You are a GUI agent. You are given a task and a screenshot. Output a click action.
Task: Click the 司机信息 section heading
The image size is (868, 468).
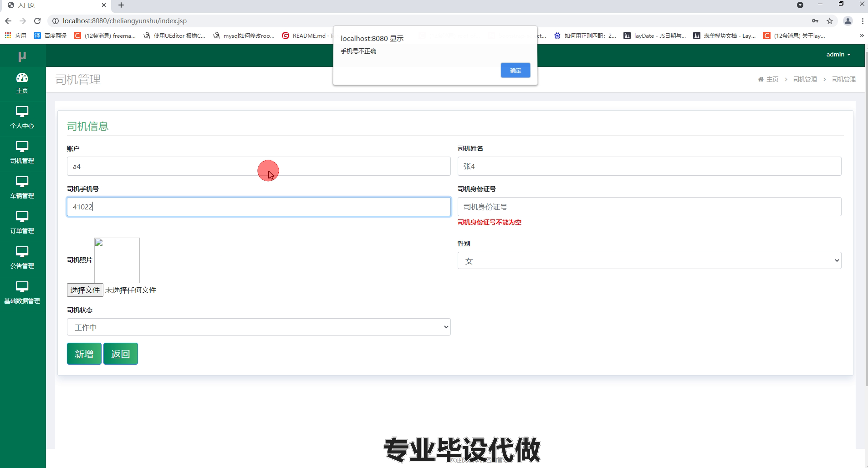coord(88,126)
